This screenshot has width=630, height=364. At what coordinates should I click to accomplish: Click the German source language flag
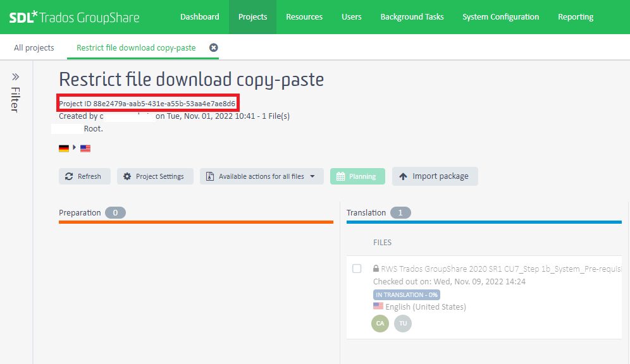point(64,149)
